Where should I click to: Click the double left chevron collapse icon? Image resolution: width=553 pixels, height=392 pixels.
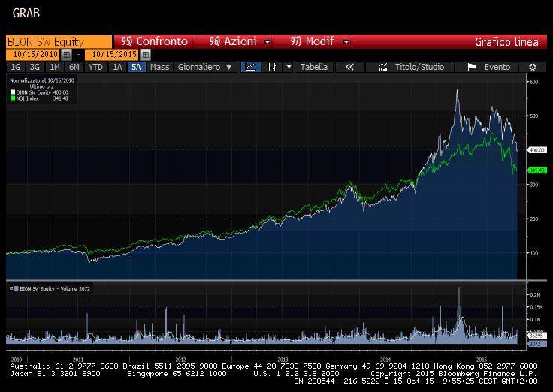point(349,67)
